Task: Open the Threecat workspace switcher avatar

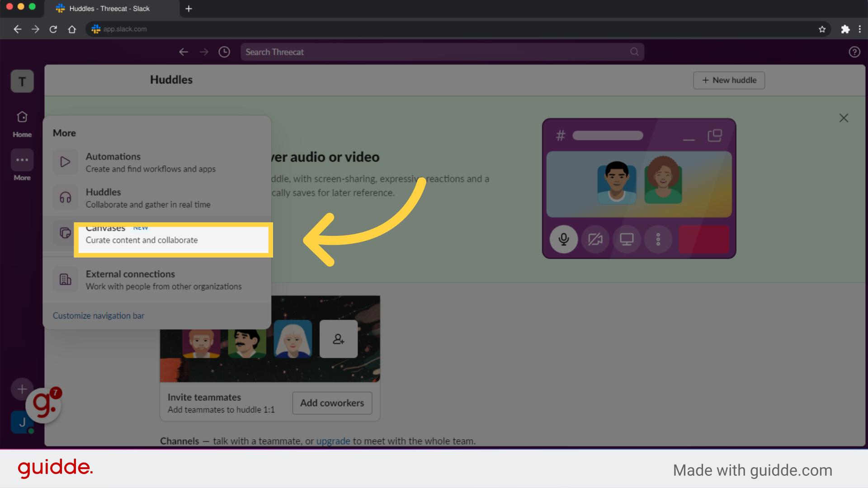Action: (22, 81)
